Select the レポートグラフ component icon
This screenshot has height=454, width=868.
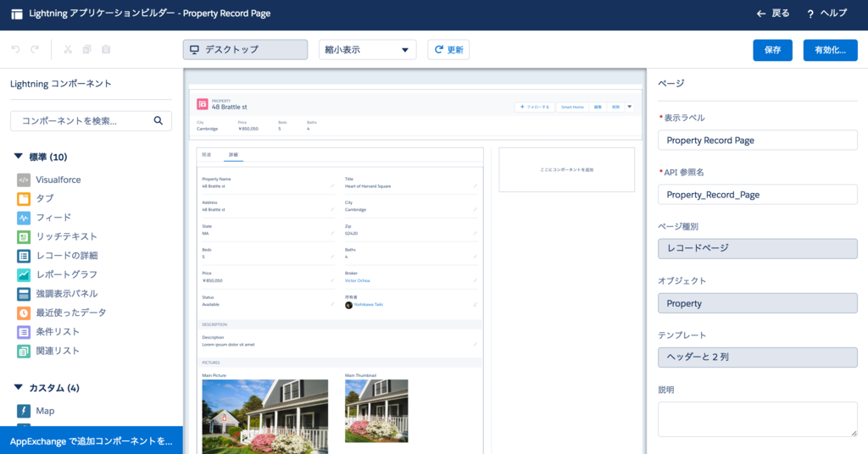23,274
